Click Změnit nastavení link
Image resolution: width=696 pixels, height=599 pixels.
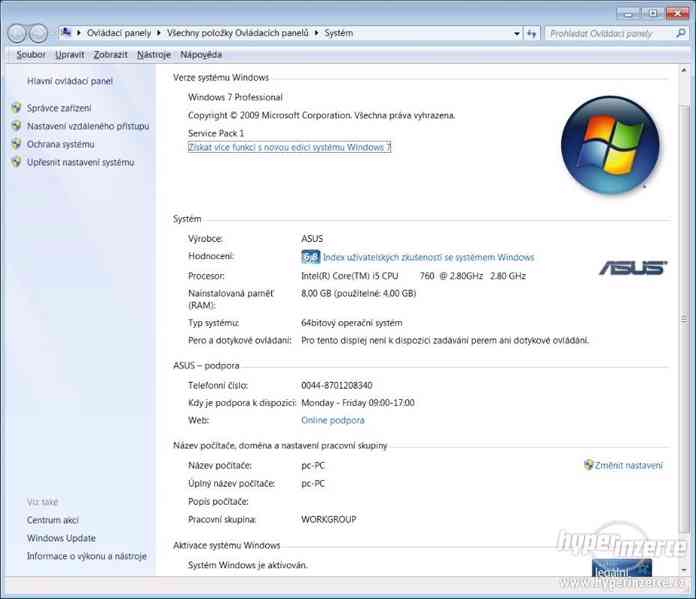[629, 465]
